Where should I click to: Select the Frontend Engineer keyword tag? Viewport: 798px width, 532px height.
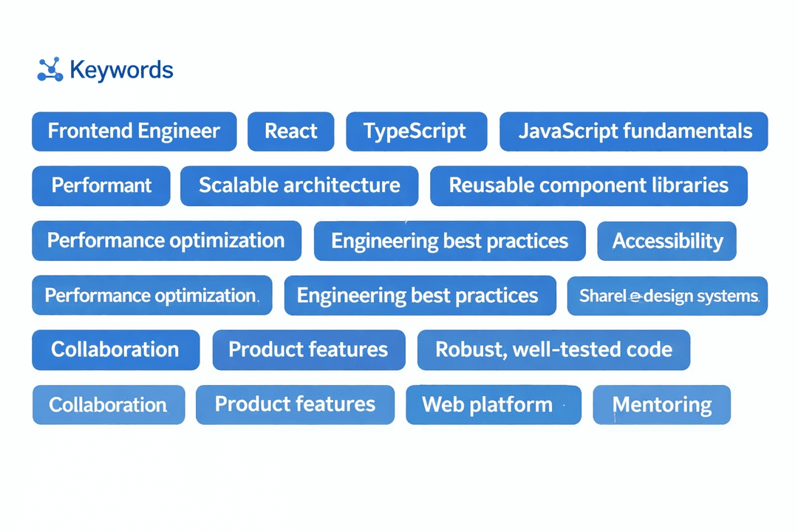pos(134,131)
